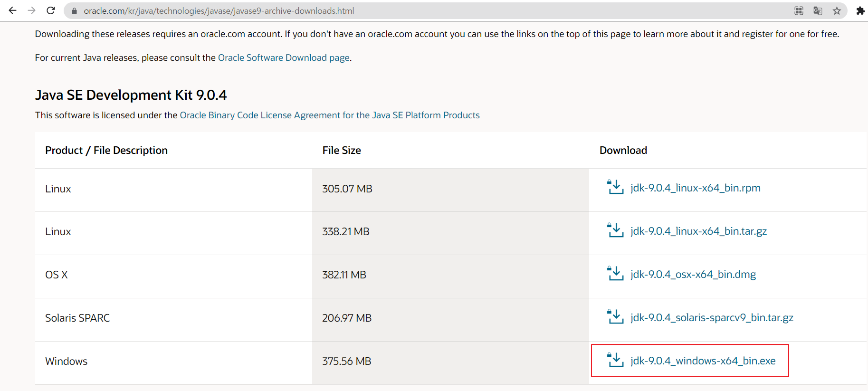Click the Solaris SPARC product label
The width and height of the screenshot is (868, 391).
(x=77, y=318)
